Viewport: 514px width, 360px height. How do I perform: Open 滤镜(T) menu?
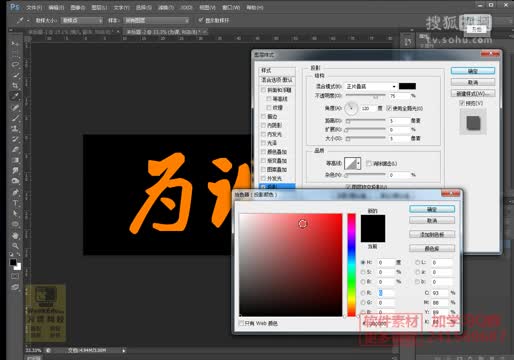166,7
